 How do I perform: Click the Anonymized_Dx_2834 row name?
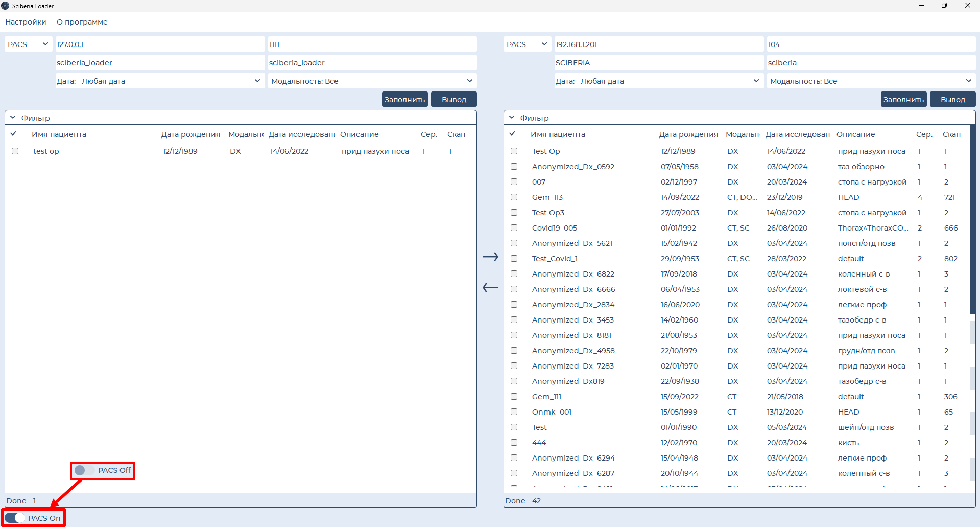tap(573, 305)
